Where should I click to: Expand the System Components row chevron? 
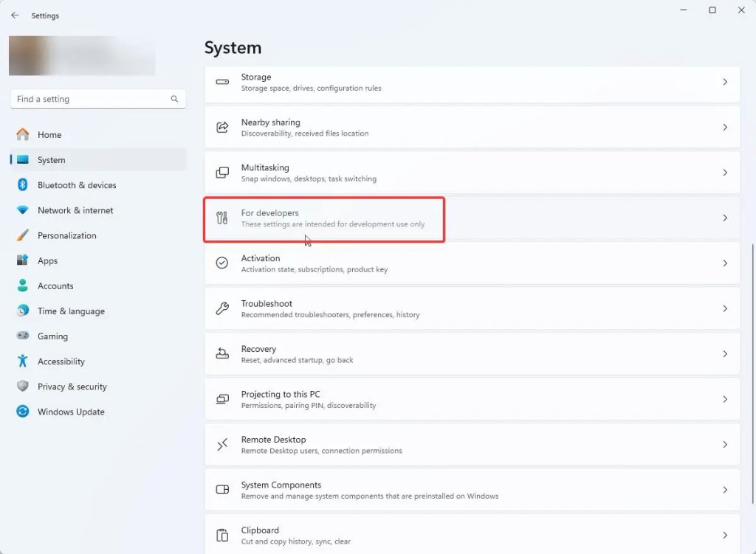(724, 489)
